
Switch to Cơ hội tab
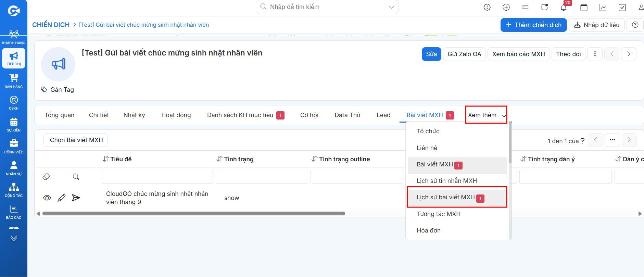[x=309, y=115]
